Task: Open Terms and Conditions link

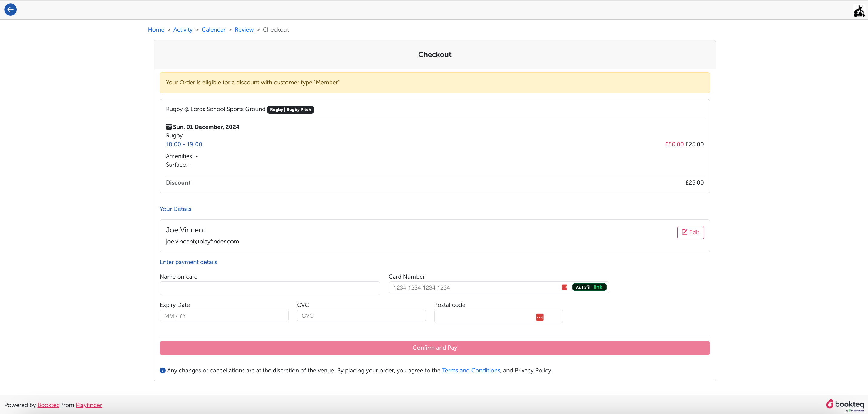Action: click(471, 371)
